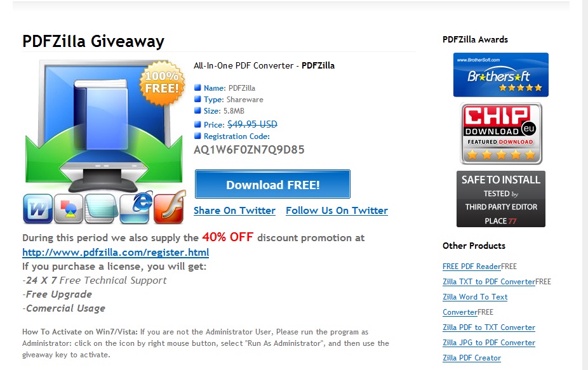The height and width of the screenshot is (370, 588).
Task: Open Zilla JPG to PDF Converter link
Action: tap(489, 343)
